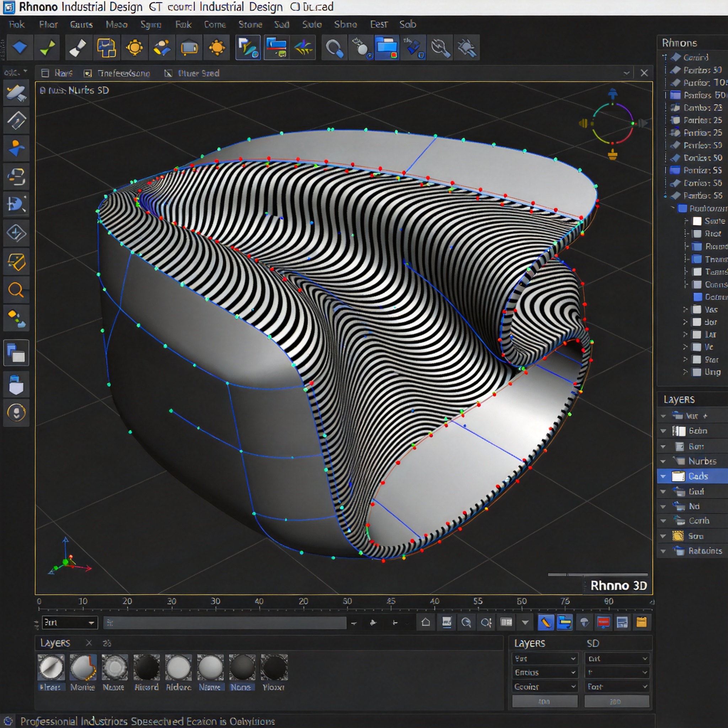Click the pencil diamond tool in left sidebar

coord(16,121)
